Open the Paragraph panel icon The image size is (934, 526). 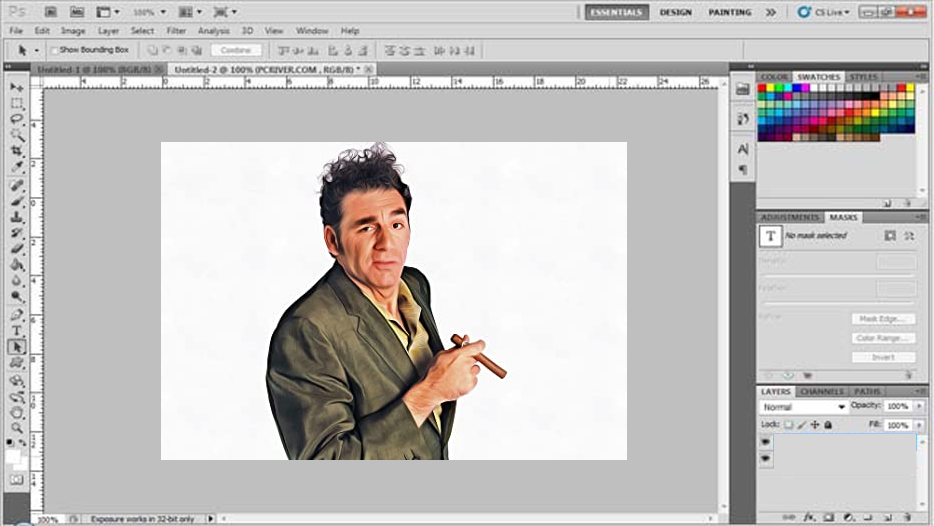point(743,170)
